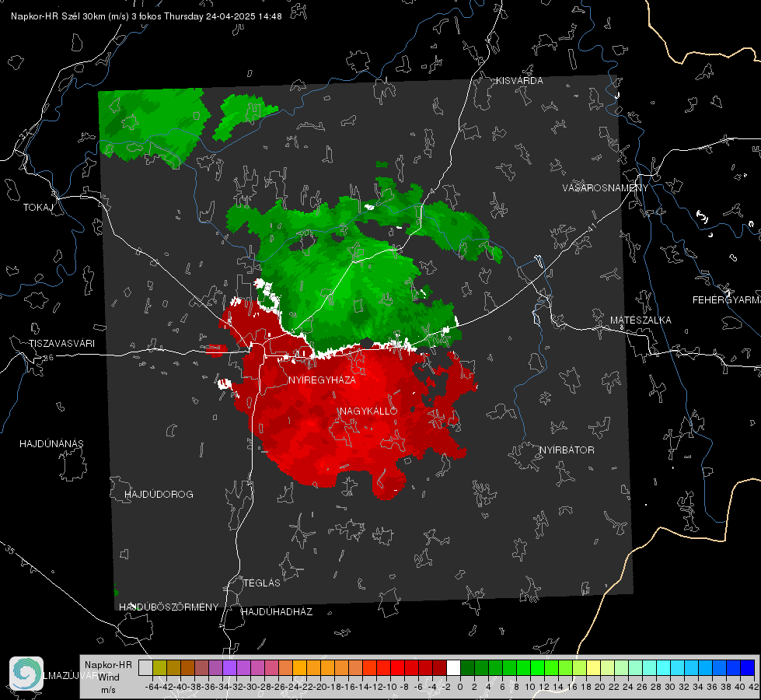Click the TISZAVASVÁRI label
The width and height of the screenshot is (761, 700).
(x=61, y=344)
